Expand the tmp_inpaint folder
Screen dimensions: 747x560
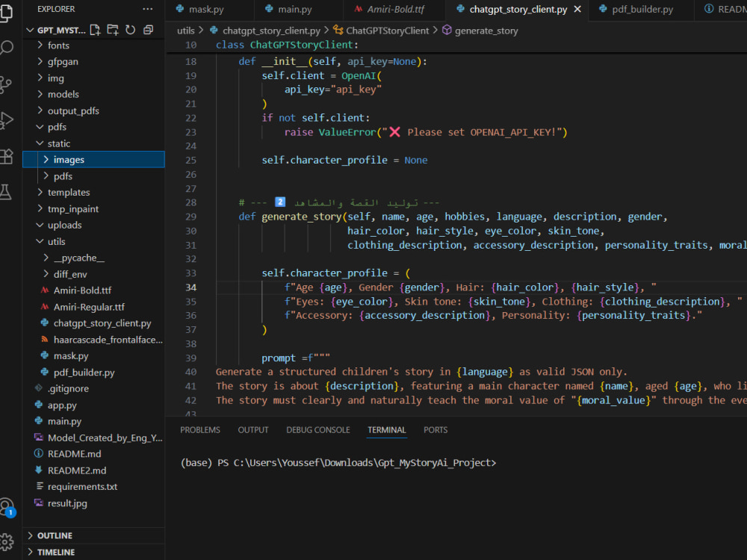click(x=94, y=208)
